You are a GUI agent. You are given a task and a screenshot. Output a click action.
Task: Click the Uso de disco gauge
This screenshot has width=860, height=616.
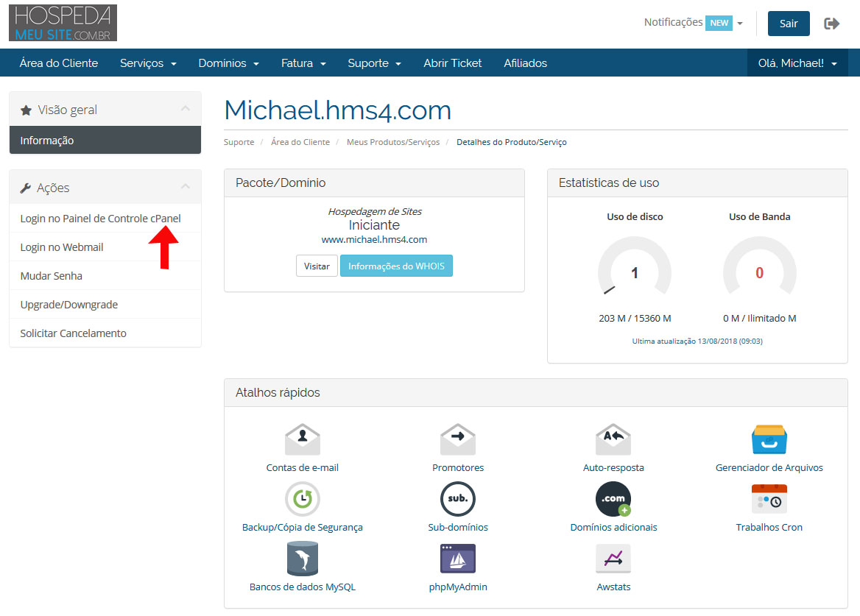[x=635, y=266]
